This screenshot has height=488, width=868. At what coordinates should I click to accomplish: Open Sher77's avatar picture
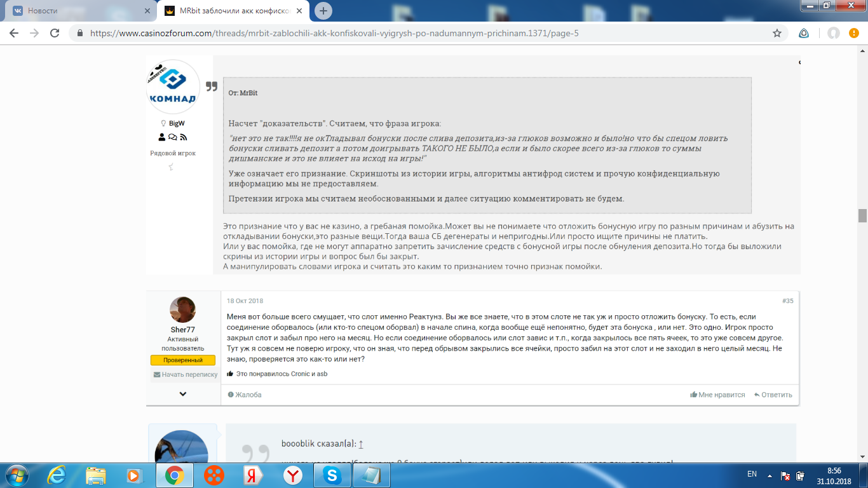coord(182,309)
